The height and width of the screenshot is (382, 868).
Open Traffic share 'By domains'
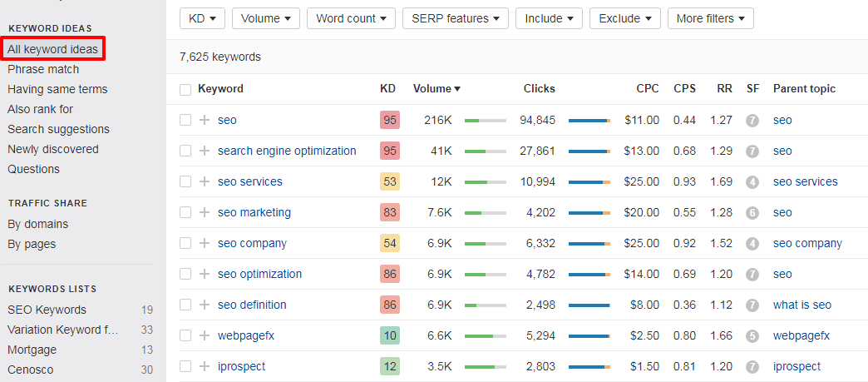38,224
